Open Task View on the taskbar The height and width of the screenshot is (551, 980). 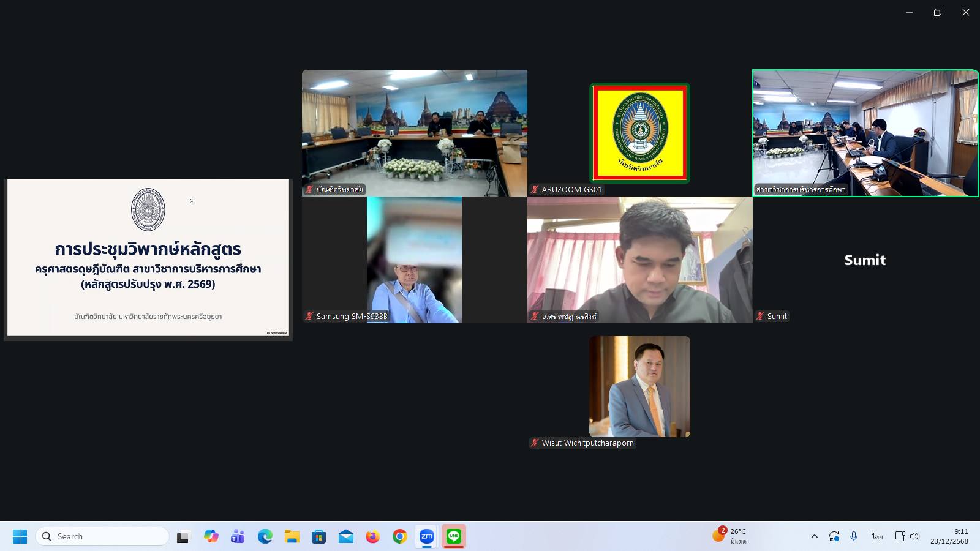(x=183, y=536)
